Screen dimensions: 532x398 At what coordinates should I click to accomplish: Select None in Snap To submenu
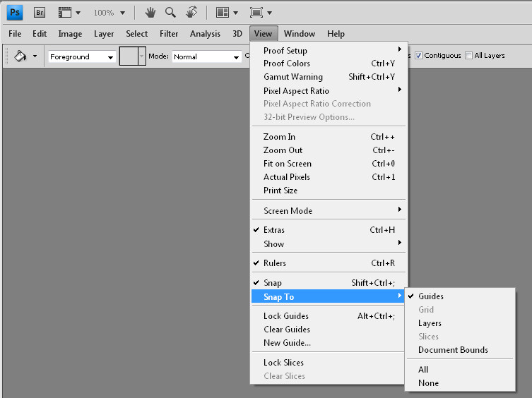[460, 383]
